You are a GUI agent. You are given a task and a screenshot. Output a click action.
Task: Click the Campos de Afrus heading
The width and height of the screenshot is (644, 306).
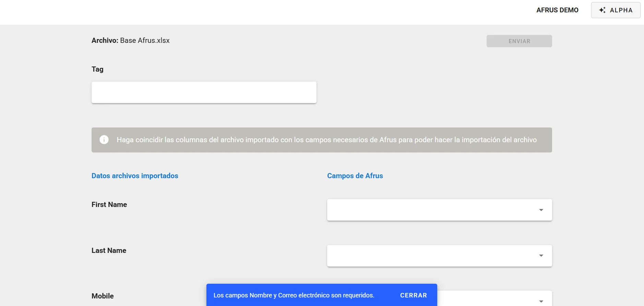pos(355,176)
